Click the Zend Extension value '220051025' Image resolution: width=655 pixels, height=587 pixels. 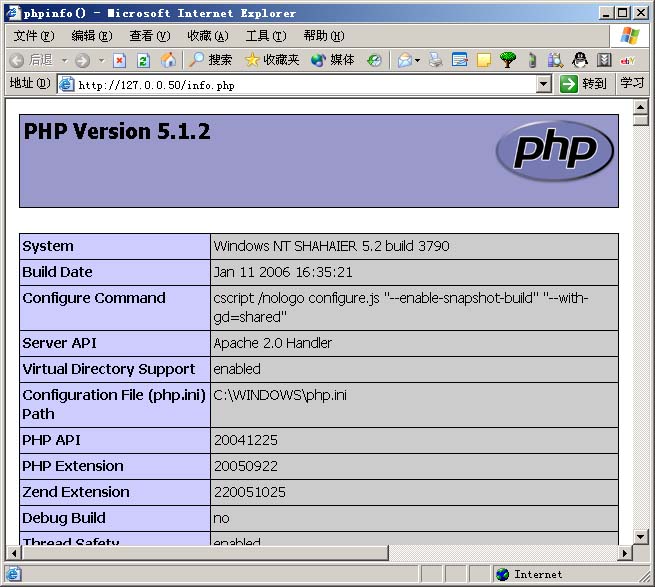(250, 492)
